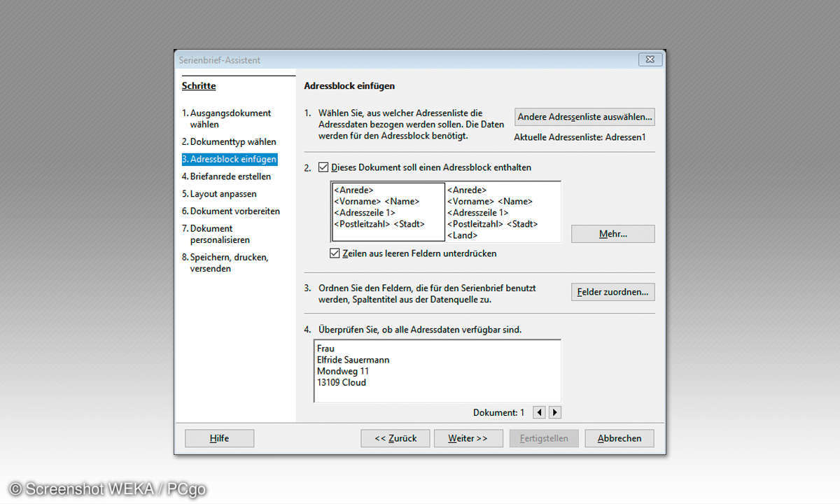Click 'Aktuelle Adressenliste: Adressen1' text
Viewport: 840px width, 504px height.
[x=580, y=137]
